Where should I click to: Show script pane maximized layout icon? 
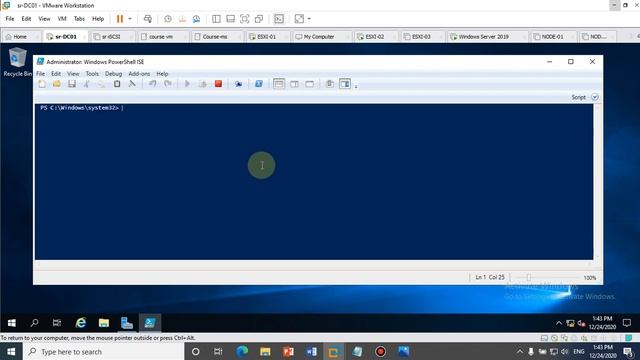click(x=310, y=84)
